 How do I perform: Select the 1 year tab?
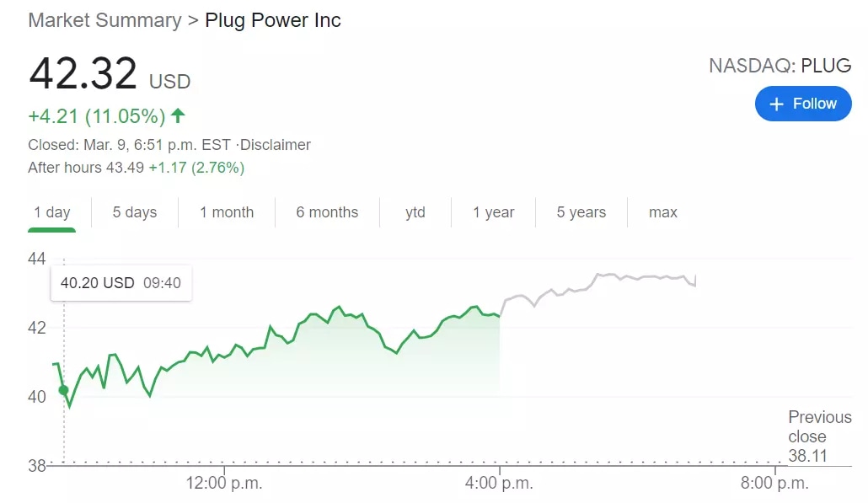[x=494, y=212]
